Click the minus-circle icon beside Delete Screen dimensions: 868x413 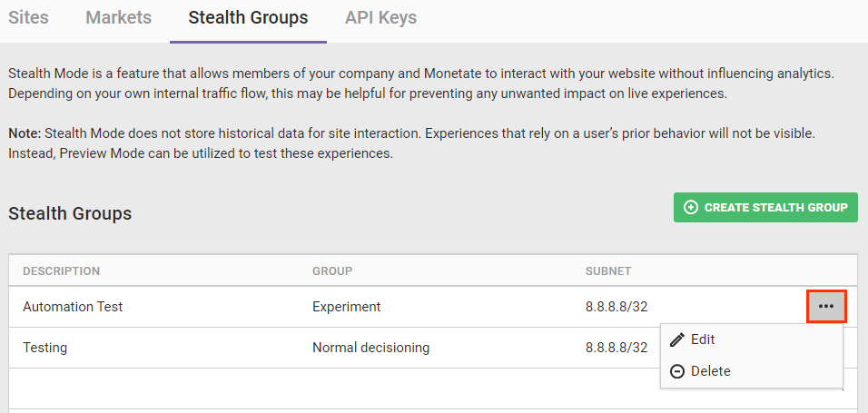676,371
